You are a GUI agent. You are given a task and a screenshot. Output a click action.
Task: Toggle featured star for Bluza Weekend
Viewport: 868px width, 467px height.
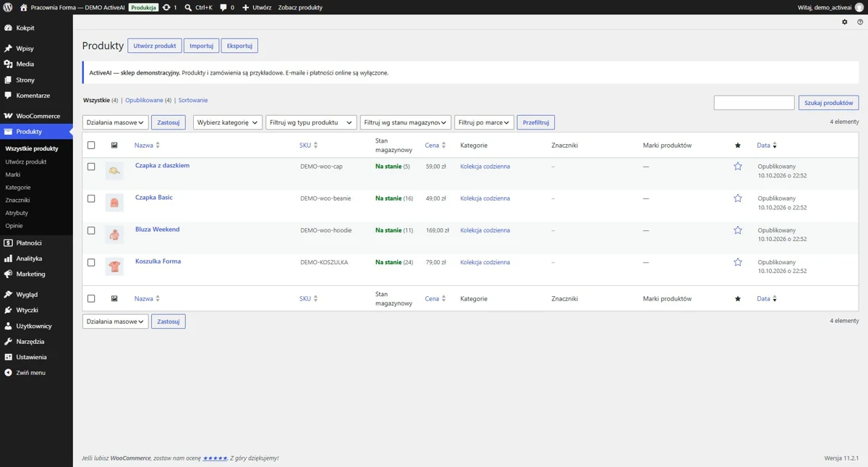(x=738, y=230)
